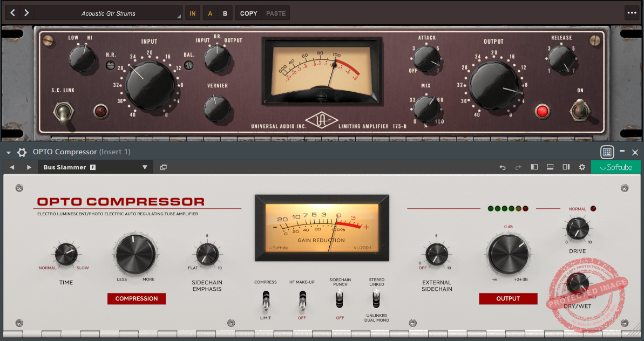Toggle the left side panel icon
This screenshot has width=644, height=341.
coord(534,167)
